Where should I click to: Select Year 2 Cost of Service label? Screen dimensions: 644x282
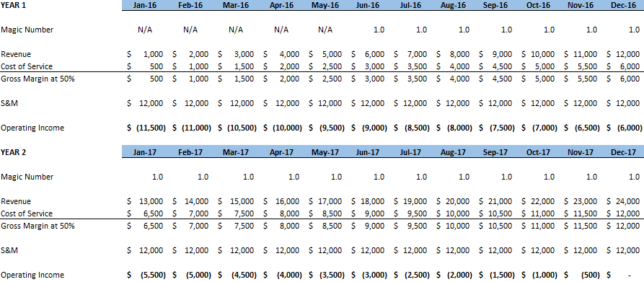tap(27, 214)
